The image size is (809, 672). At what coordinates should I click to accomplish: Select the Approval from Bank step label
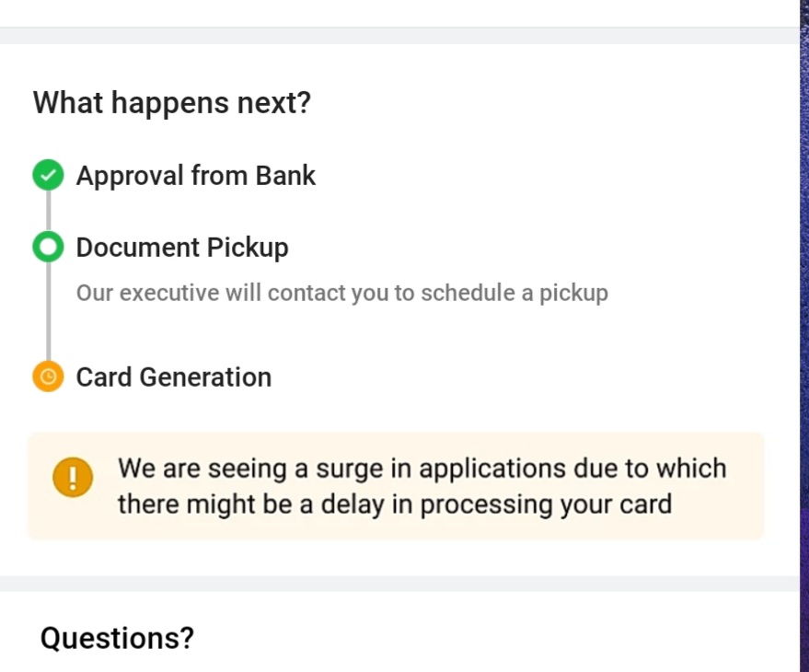coord(195,175)
